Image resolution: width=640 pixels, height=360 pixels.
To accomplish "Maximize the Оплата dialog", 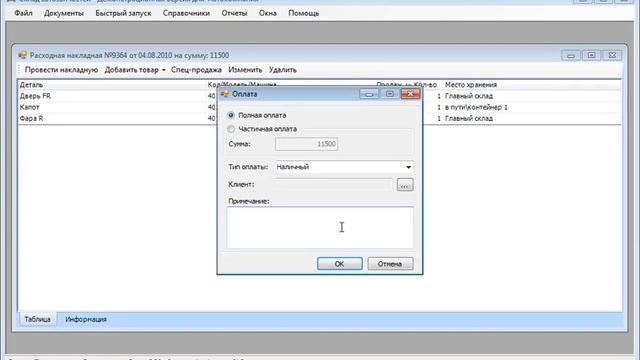I will point(390,94).
